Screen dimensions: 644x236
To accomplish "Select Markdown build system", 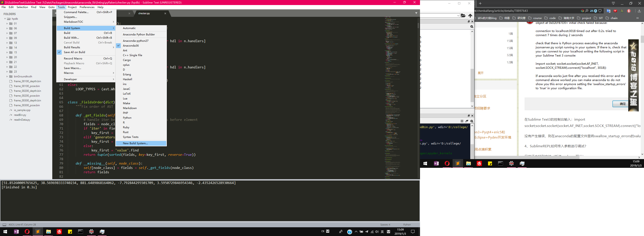I will coord(141,108).
